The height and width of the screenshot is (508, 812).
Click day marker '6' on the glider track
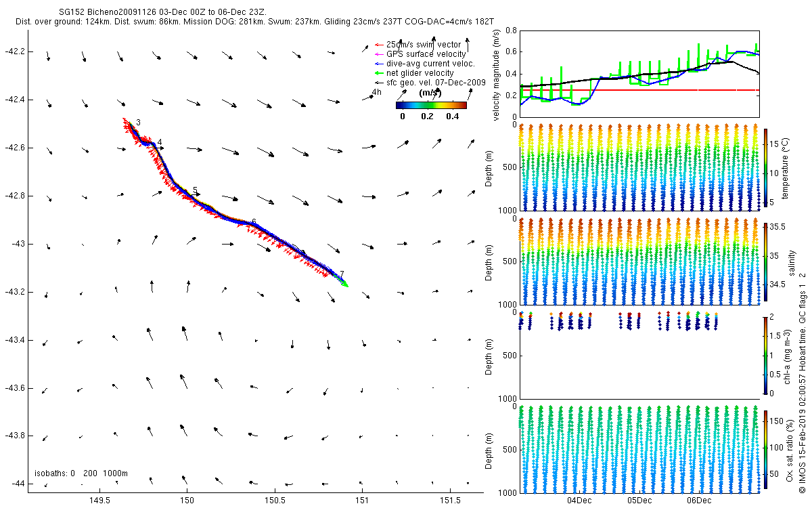point(254,222)
